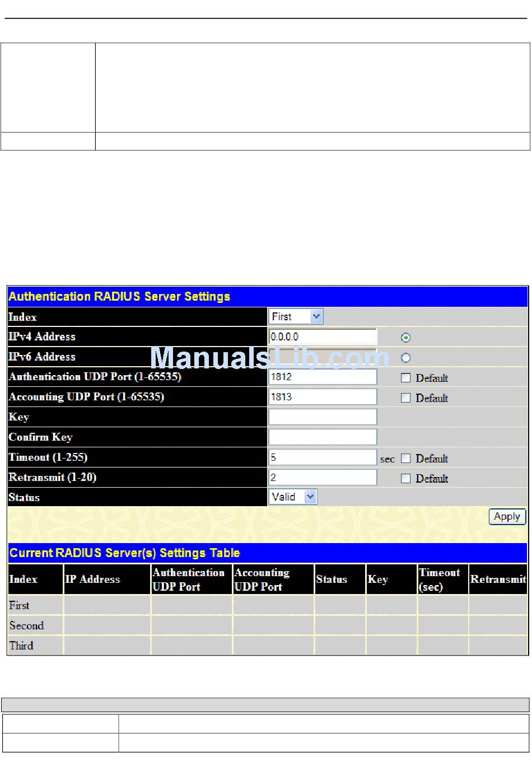Check Default for Timeout
This screenshot has width=532, height=776.
[x=405, y=459]
